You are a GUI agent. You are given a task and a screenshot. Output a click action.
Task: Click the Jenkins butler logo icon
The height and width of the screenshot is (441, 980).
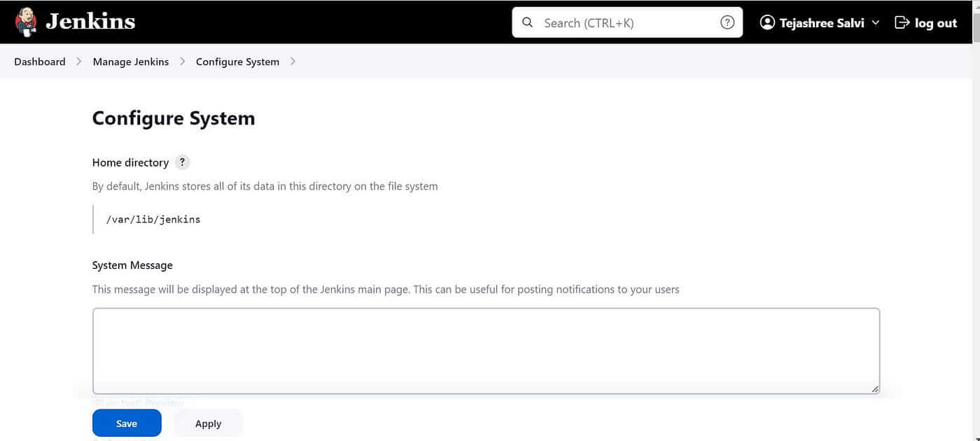point(26,22)
